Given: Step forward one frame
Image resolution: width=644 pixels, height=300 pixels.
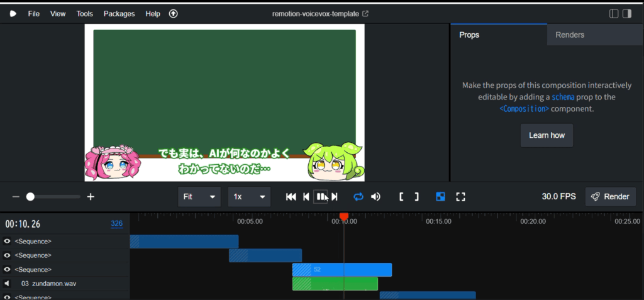Looking at the screenshot, I should 335,197.
